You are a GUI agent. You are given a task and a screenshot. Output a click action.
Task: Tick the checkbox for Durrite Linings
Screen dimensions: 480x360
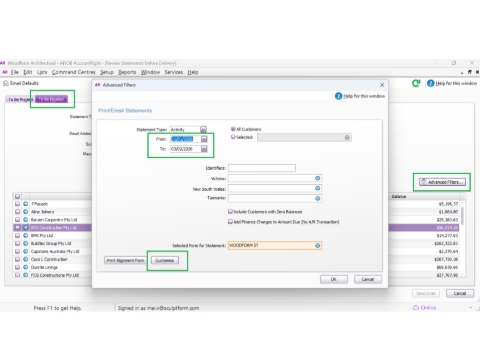(x=17, y=267)
